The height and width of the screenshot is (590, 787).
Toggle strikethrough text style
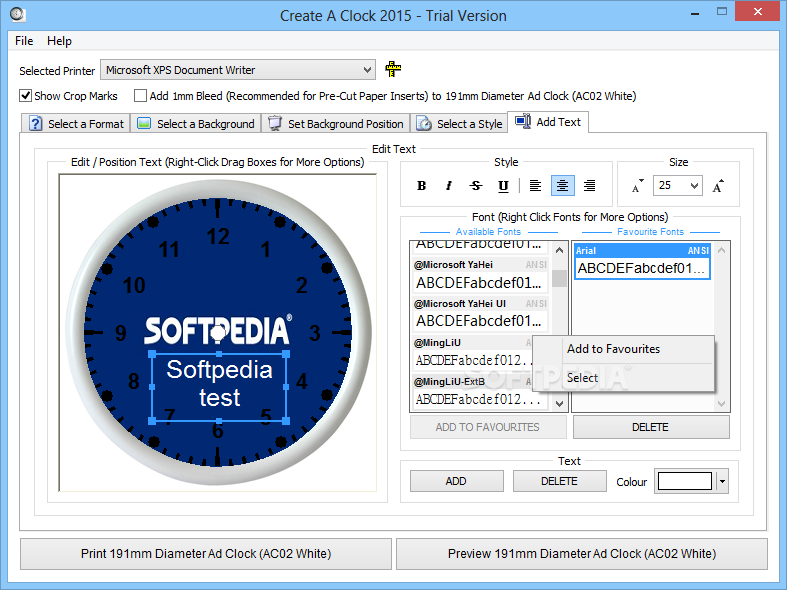(x=476, y=186)
